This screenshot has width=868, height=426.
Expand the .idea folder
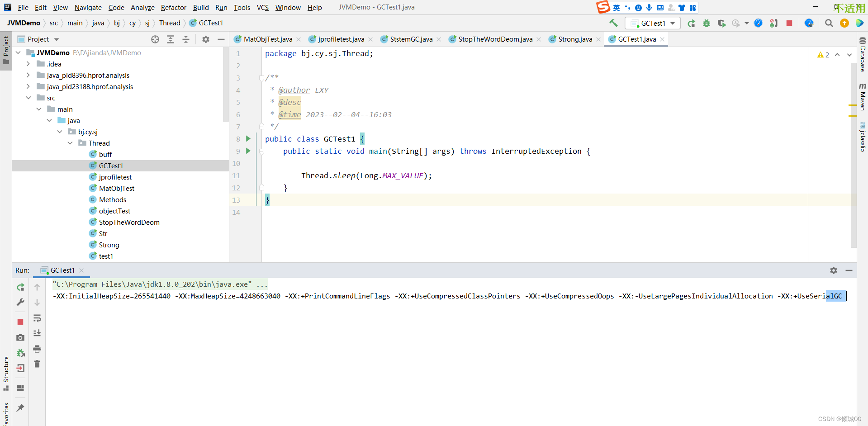point(28,64)
